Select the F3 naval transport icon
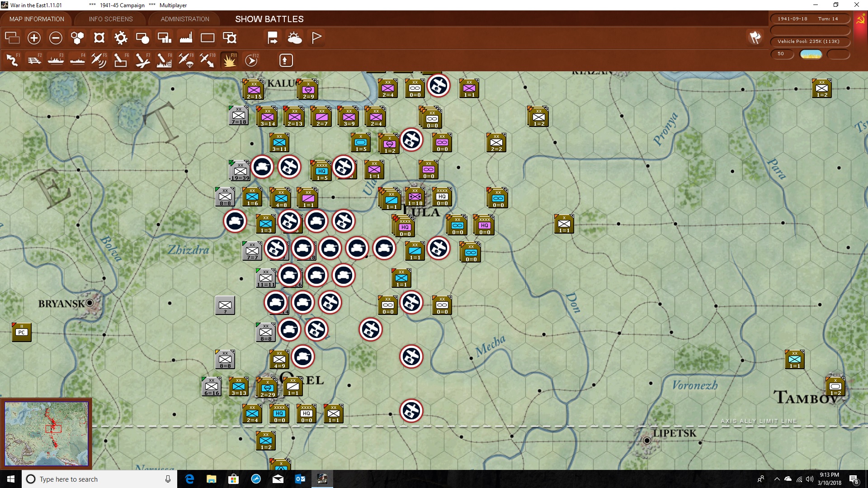868x488 pixels. (x=56, y=60)
